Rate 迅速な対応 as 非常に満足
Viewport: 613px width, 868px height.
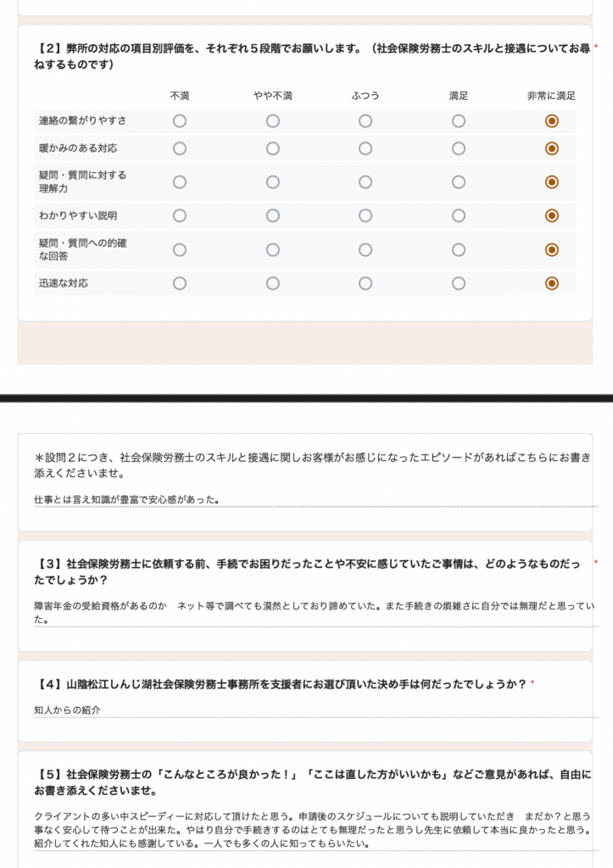pos(552,283)
